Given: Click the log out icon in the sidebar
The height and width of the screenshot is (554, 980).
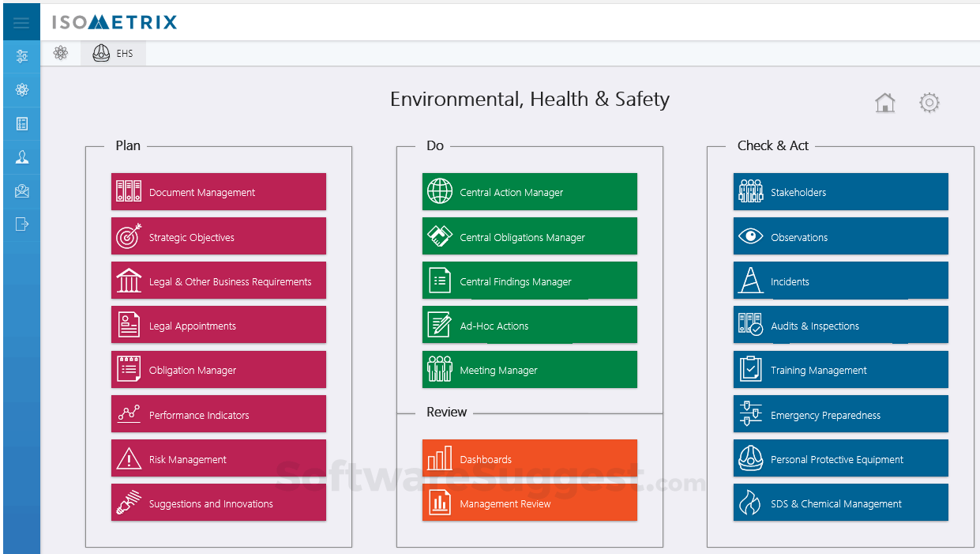Looking at the screenshot, I should pos(21,224).
